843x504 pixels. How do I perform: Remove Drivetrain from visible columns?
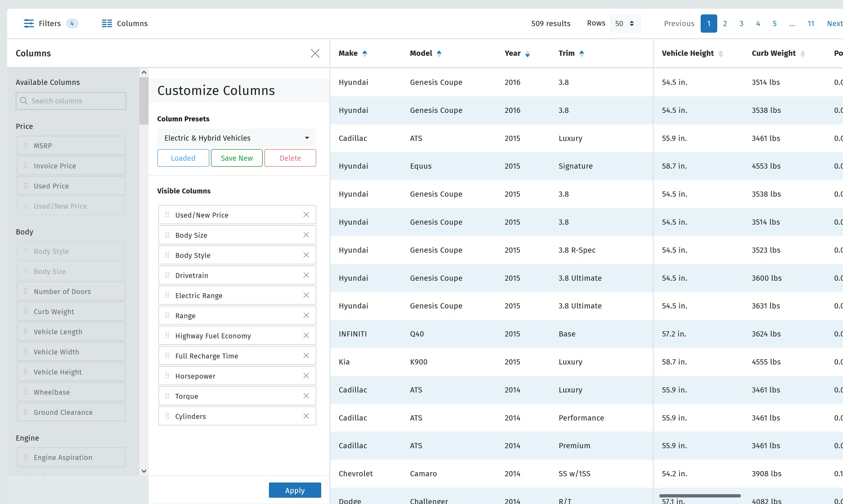(306, 275)
